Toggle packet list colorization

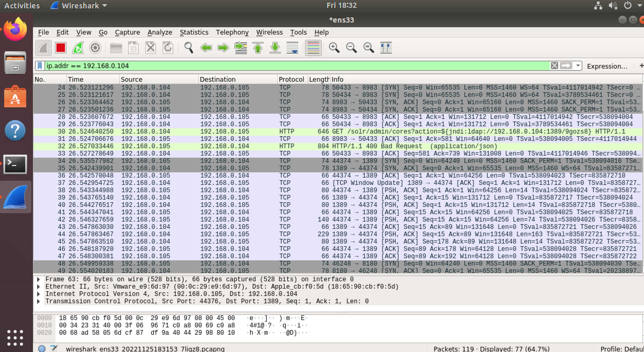pos(314,48)
